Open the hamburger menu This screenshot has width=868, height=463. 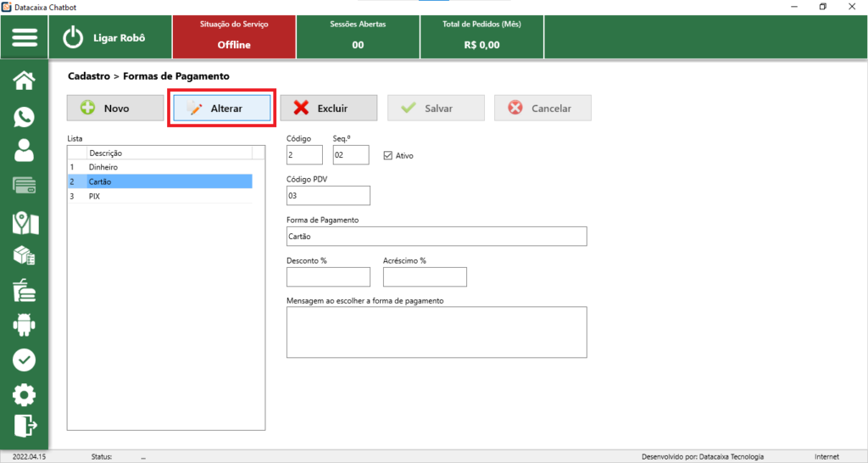(25, 38)
